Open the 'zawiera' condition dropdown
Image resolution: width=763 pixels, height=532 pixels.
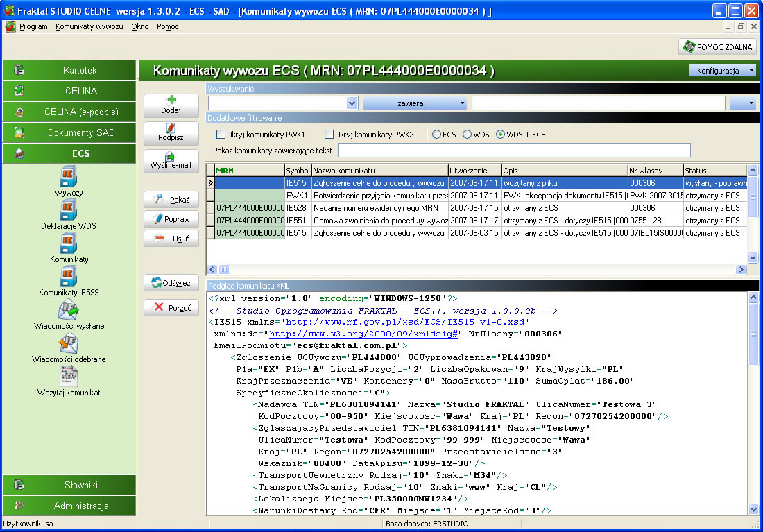[415, 103]
